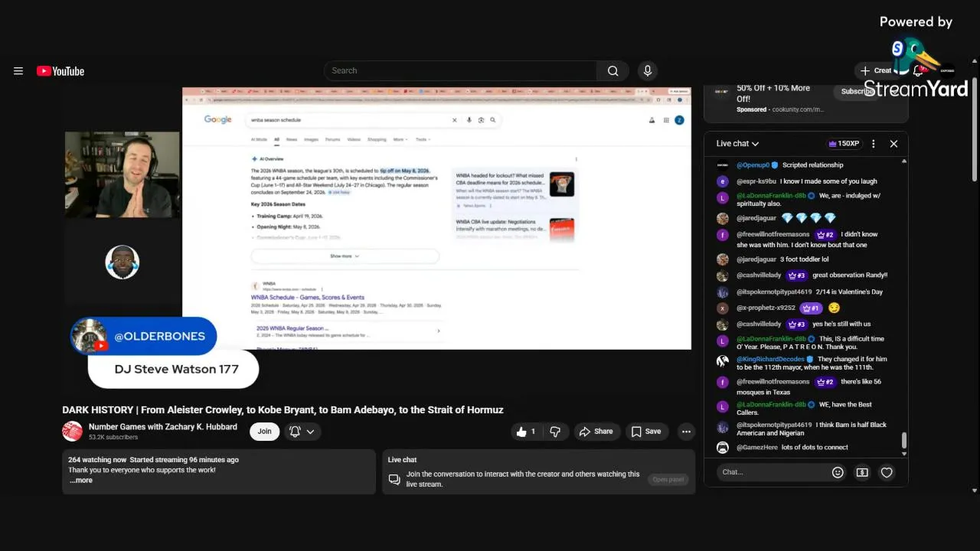Clear the wnba season schedule search
This screenshot has height=551, width=980.
pyautogui.click(x=454, y=120)
